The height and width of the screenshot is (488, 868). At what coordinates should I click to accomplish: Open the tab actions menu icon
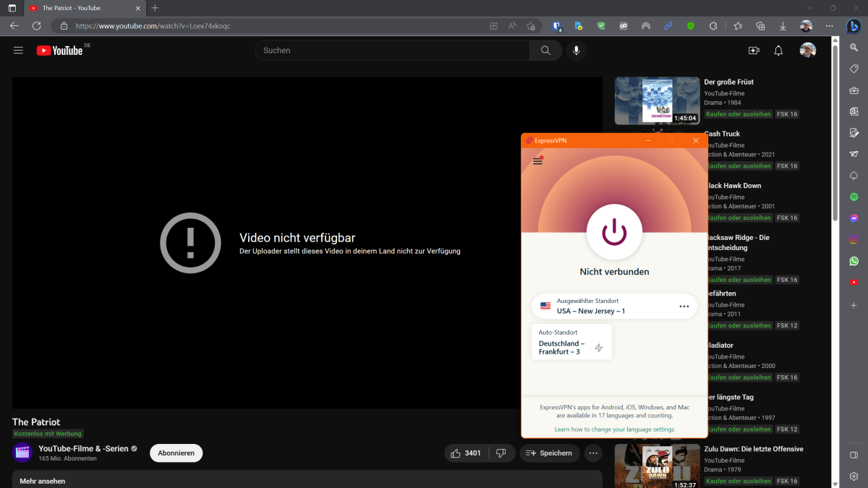(12, 8)
